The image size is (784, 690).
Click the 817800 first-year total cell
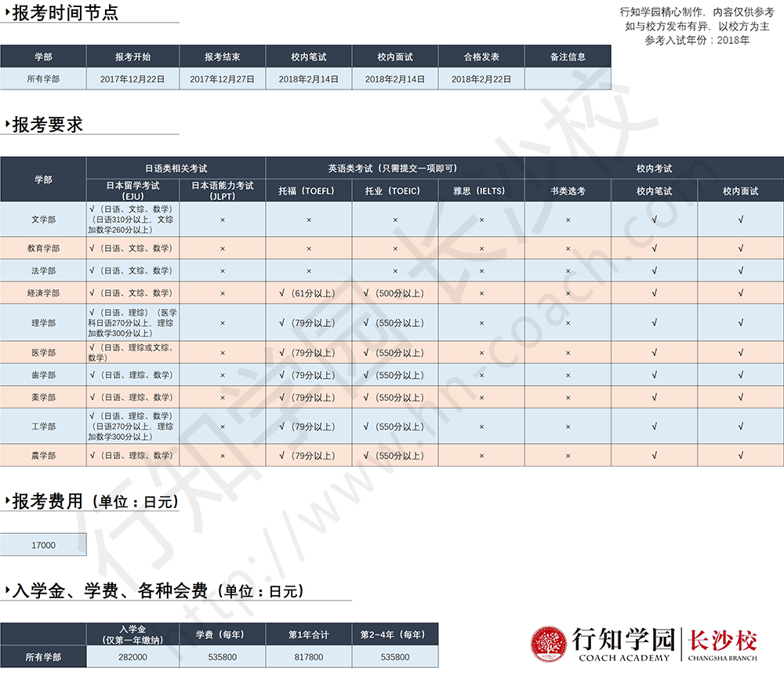tap(309, 657)
